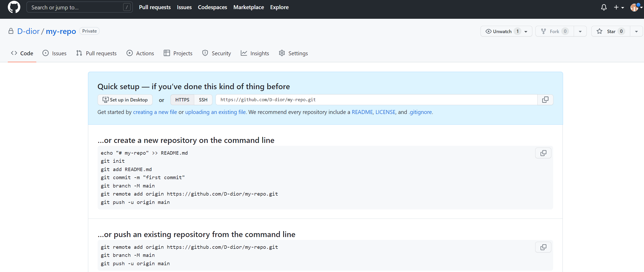Open Issues in the top navigation bar
The height and width of the screenshot is (272, 644).
pos(184,7)
